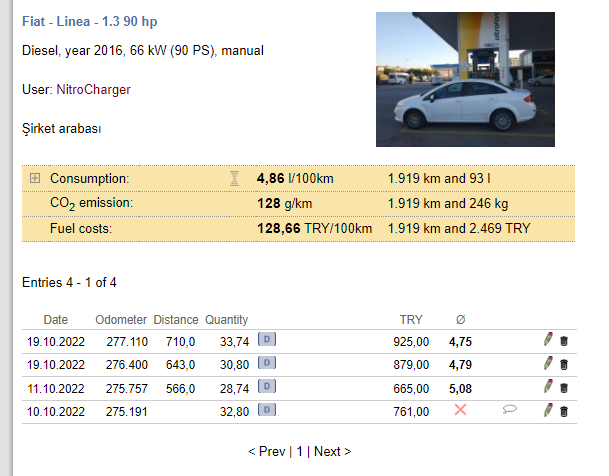
Task: Click the red X on the 275.191 row
Action: pyautogui.click(x=460, y=410)
